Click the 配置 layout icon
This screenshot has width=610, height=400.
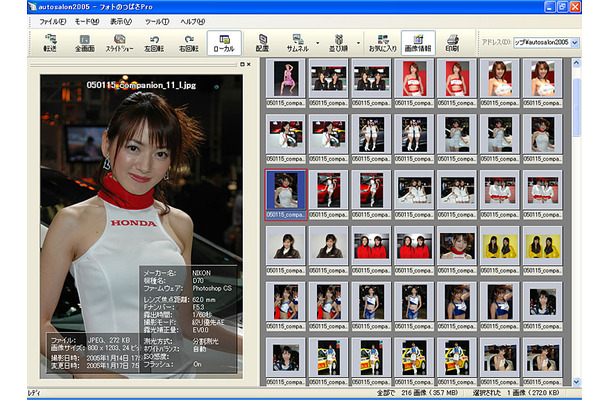click(x=263, y=43)
